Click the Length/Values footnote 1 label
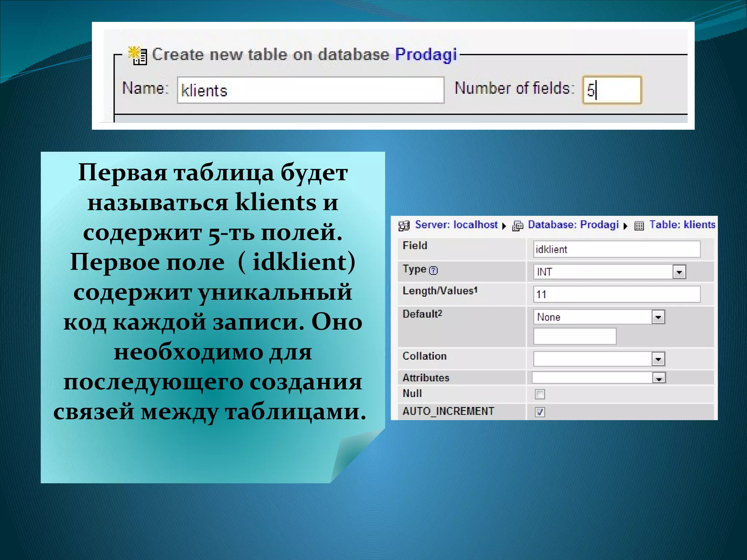The width and height of the screenshot is (747, 560). 440,291
